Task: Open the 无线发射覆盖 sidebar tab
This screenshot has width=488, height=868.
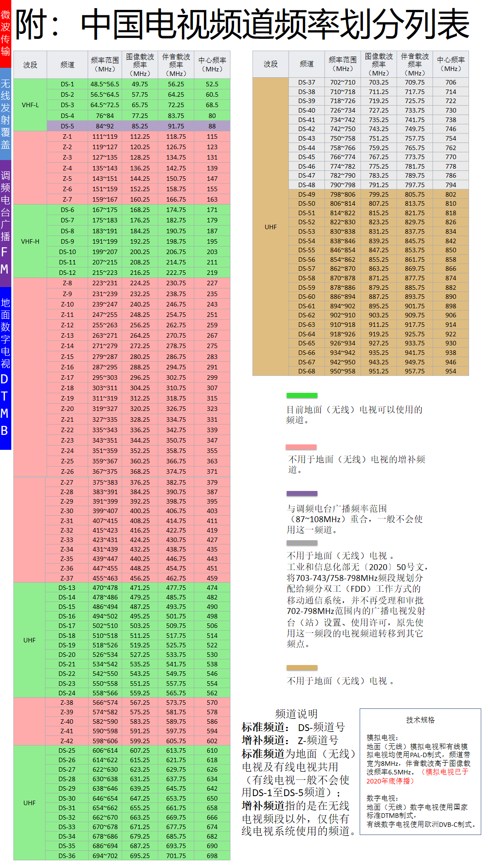Action: 5,114
